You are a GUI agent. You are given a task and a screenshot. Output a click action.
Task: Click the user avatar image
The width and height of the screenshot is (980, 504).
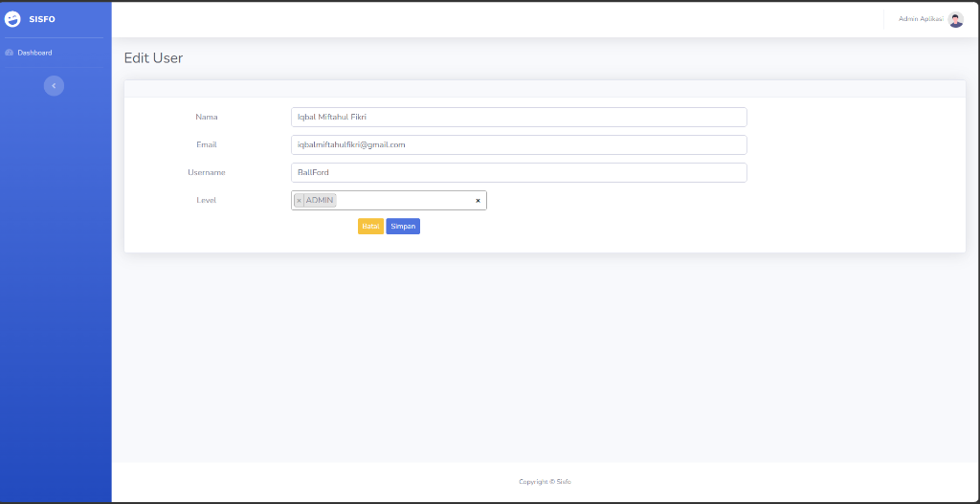point(956,19)
